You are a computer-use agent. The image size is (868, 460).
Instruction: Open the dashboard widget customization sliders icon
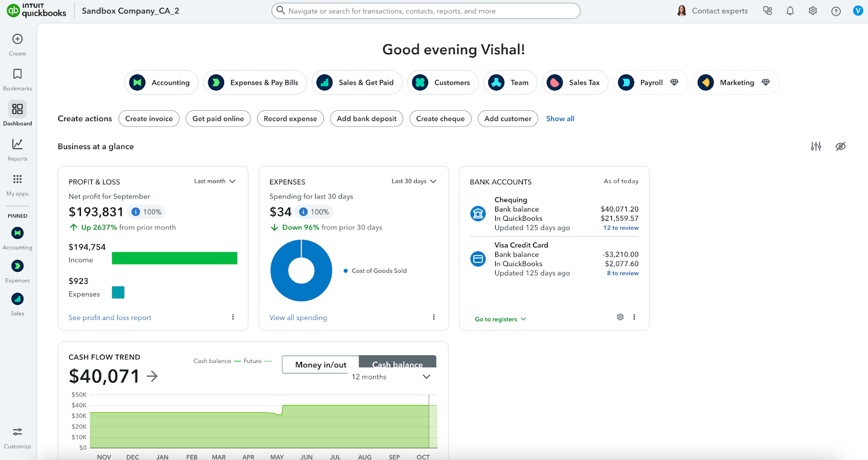(816, 146)
